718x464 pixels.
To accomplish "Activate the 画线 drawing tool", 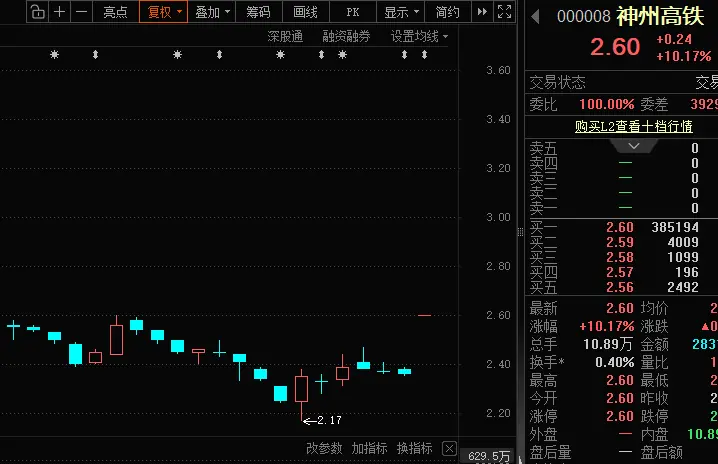I will [305, 12].
